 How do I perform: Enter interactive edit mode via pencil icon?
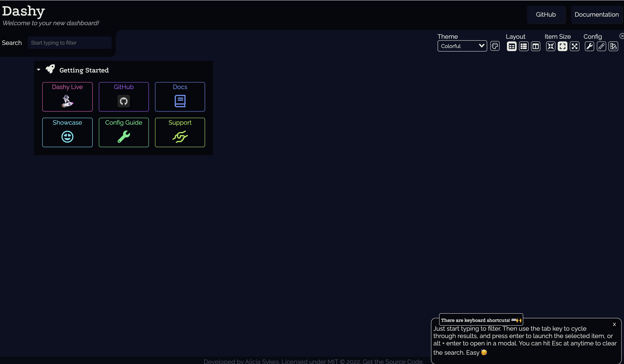pyautogui.click(x=601, y=46)
